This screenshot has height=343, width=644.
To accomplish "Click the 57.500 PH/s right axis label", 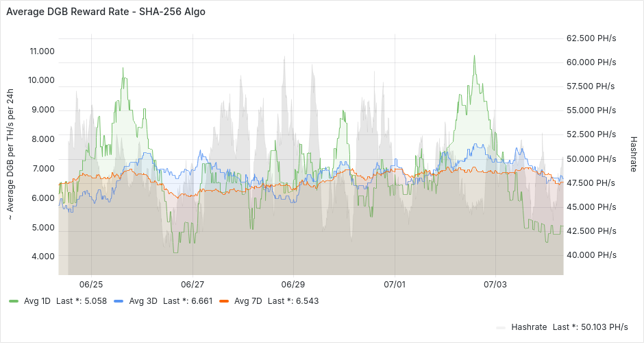I will pyautogui.click(x=591, y=86).
